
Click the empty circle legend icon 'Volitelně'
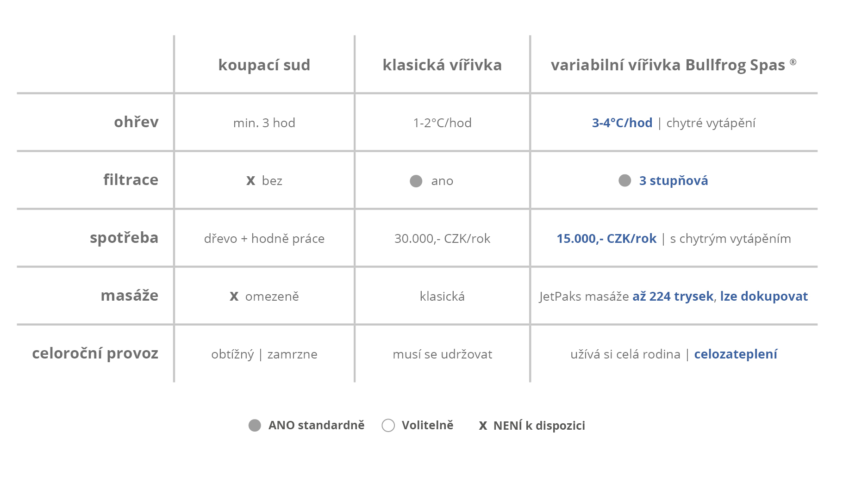click(388, 426)
